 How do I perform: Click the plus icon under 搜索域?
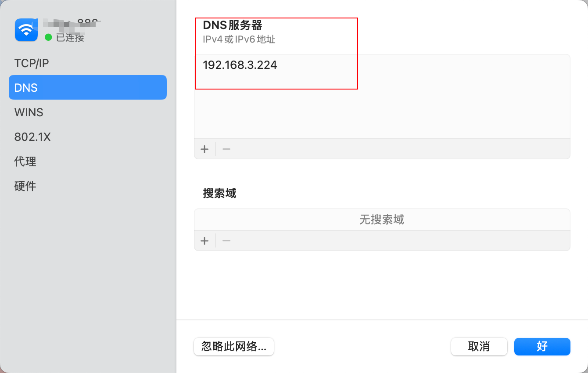tap(204, 240)
